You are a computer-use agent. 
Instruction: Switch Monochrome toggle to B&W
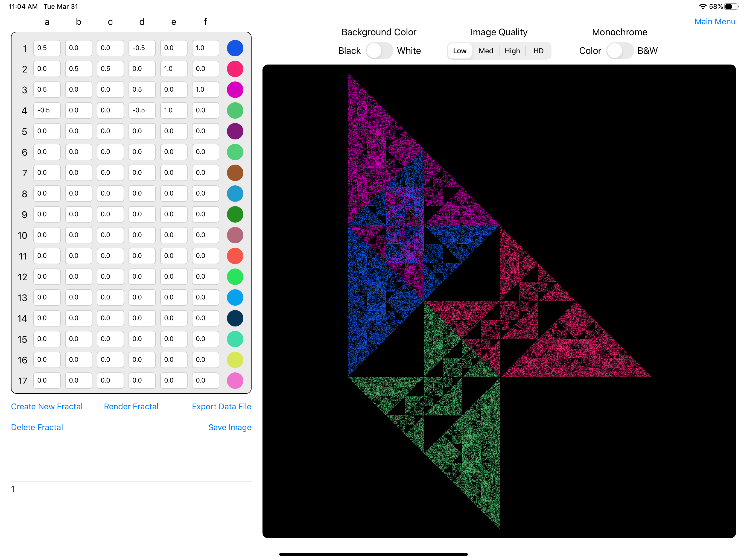[x=619, y=51]
